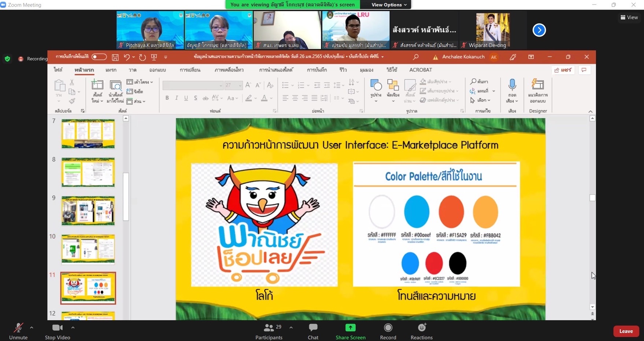644x341 pixels.
Task: Toggle the PowerPoint AutoSave switch
Action: tap(99, 57)
